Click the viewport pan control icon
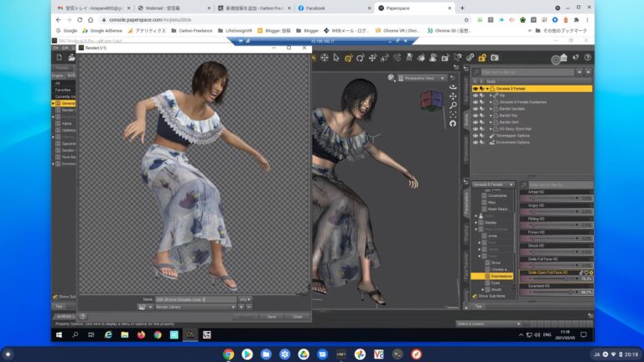Screen dimensions: 644x362 tap(453, 96)
